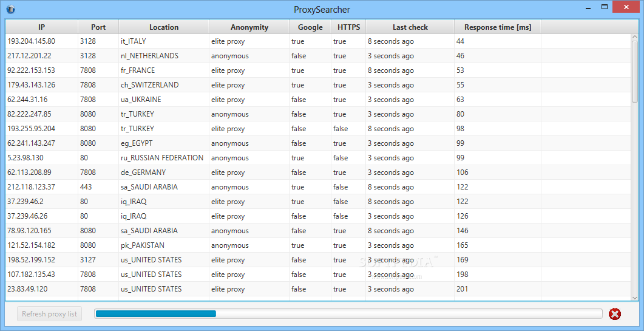This screenshot has width=644, height=331.
Task: Sort by the Google column header
Action: (310, 27)
